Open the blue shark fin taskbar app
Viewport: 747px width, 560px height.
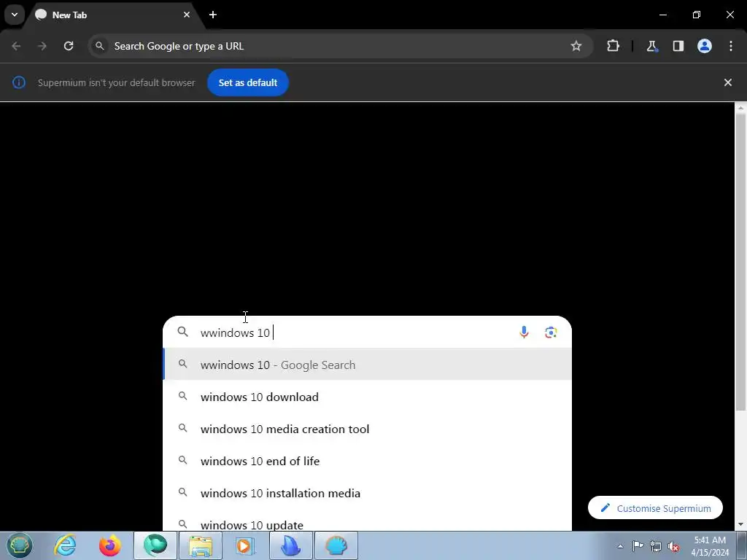pyautogui.click(x=291, y=545)
